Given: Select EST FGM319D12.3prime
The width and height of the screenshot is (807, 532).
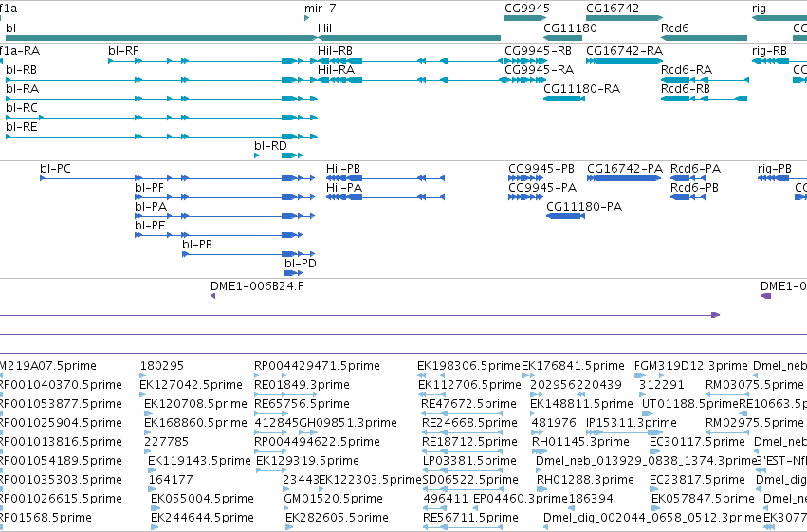Looking at the screenshot, I should pos(649,376).
